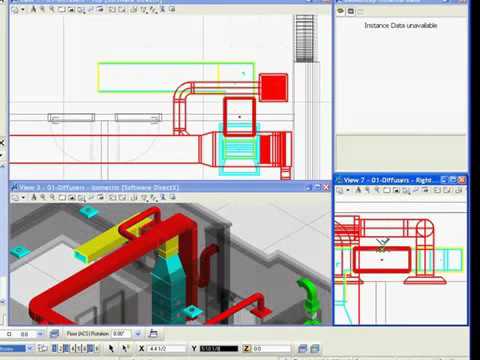Toggle the Z coordinate lock

pyautogui.click(x=246, y=348)
